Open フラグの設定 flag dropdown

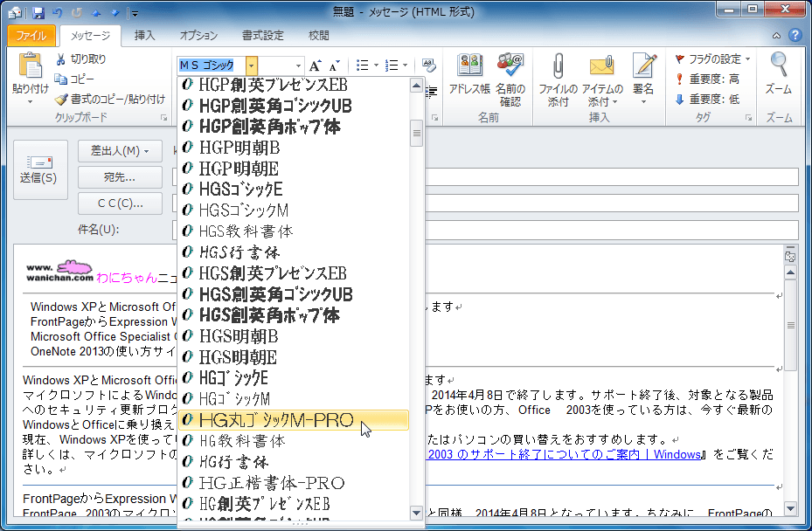(x=712, y=59)
